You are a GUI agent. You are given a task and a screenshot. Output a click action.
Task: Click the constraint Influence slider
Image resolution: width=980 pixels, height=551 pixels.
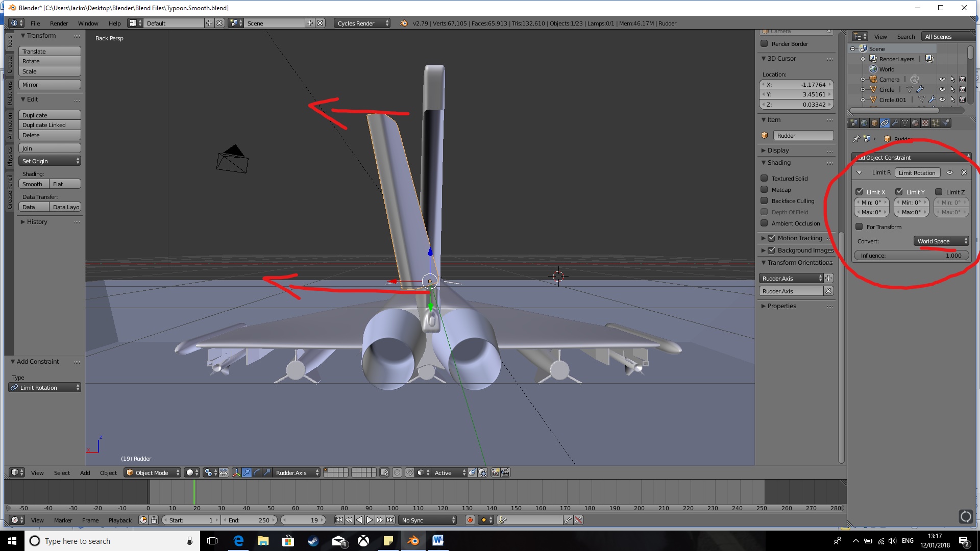click(x=911, y=256)
